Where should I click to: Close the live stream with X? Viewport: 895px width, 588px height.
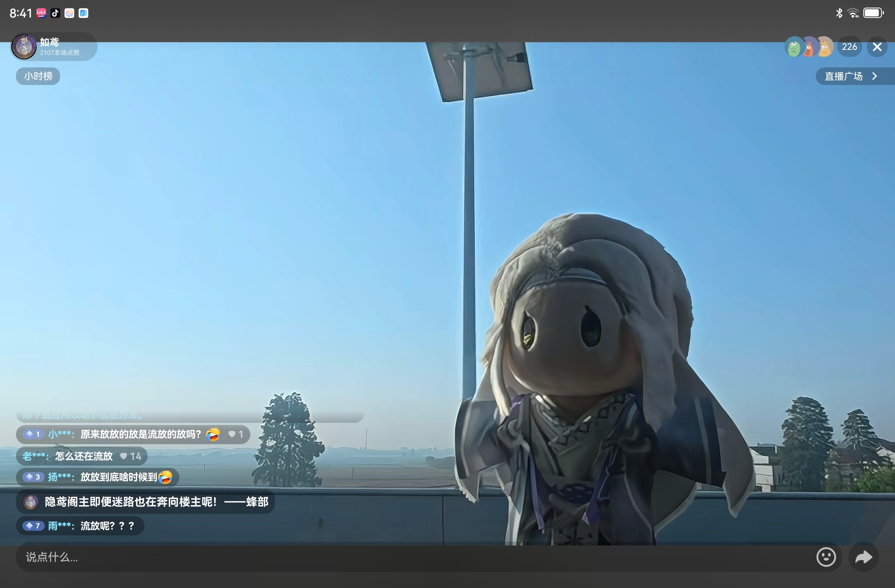[x=877, y=47]
